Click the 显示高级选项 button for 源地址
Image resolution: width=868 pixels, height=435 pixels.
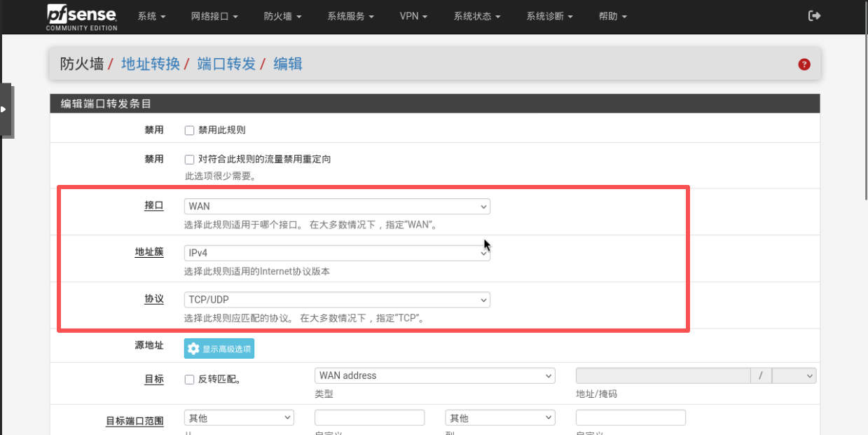tap(219, 349)
